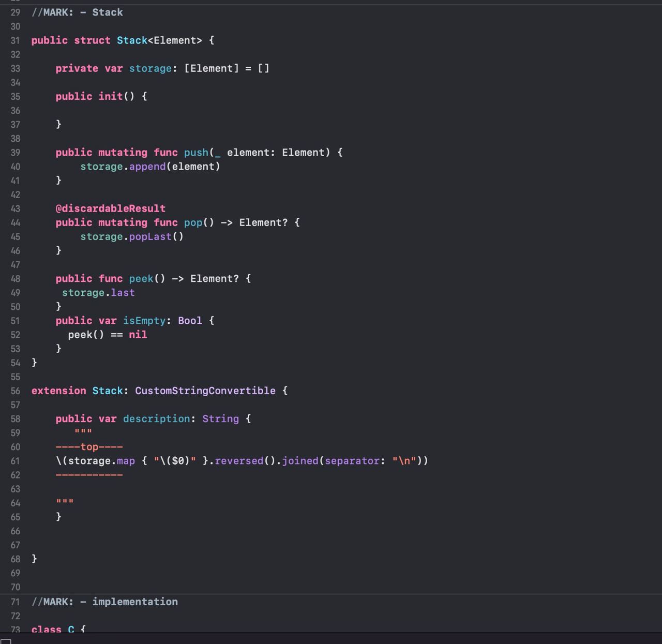Click the 'push' function name

(196, 153)
